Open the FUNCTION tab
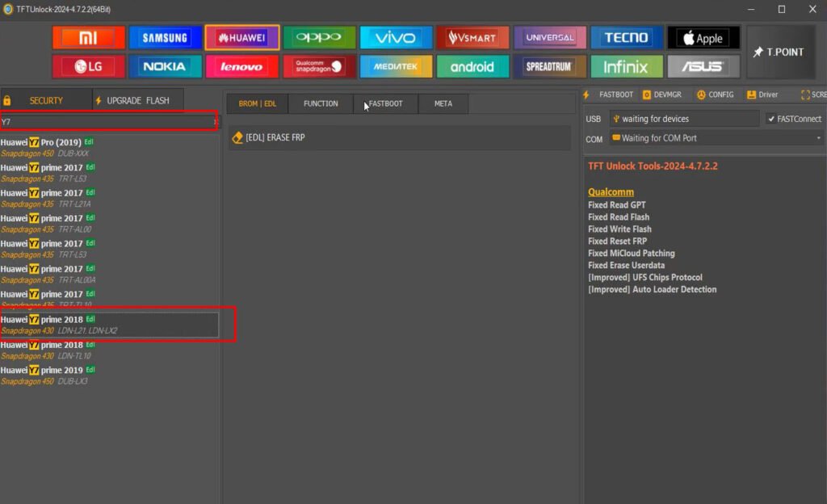This screenshot has width=827, height=504. pyautogui.click(x=321, y=103)
